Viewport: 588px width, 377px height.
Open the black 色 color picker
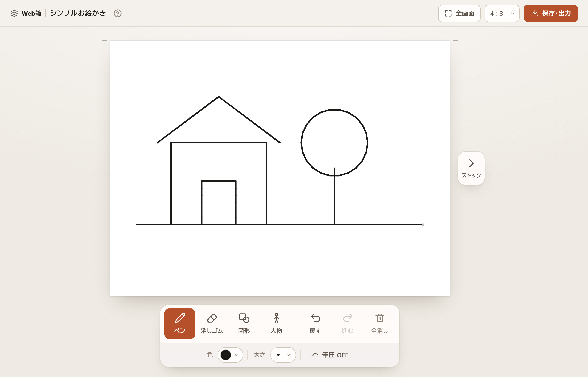pyautogui.click(x=230, y=355)
